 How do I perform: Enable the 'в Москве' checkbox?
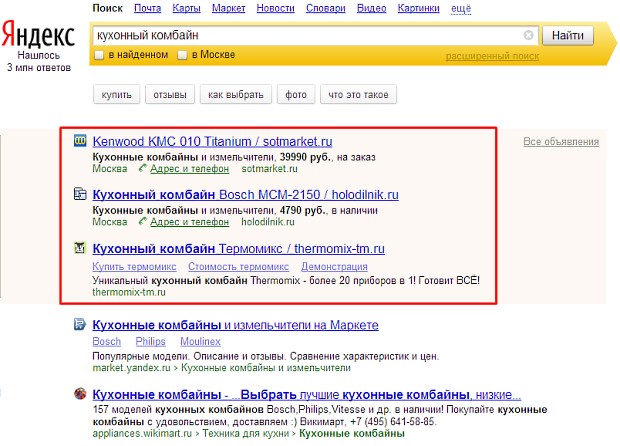[x=182, y=55]
